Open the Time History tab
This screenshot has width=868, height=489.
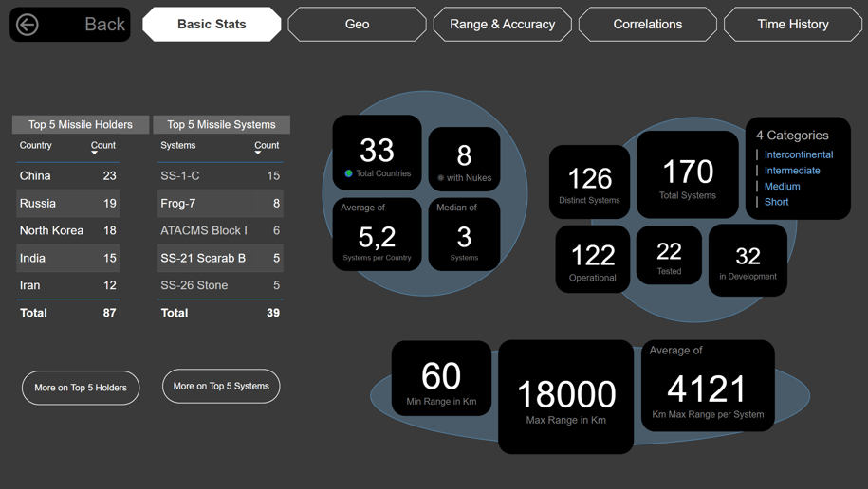coord(793,25)
